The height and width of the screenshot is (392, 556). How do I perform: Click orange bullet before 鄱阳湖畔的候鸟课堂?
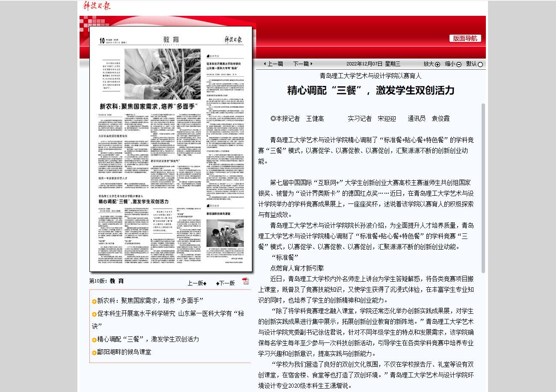pyautogui.click(x=94, y=353)
